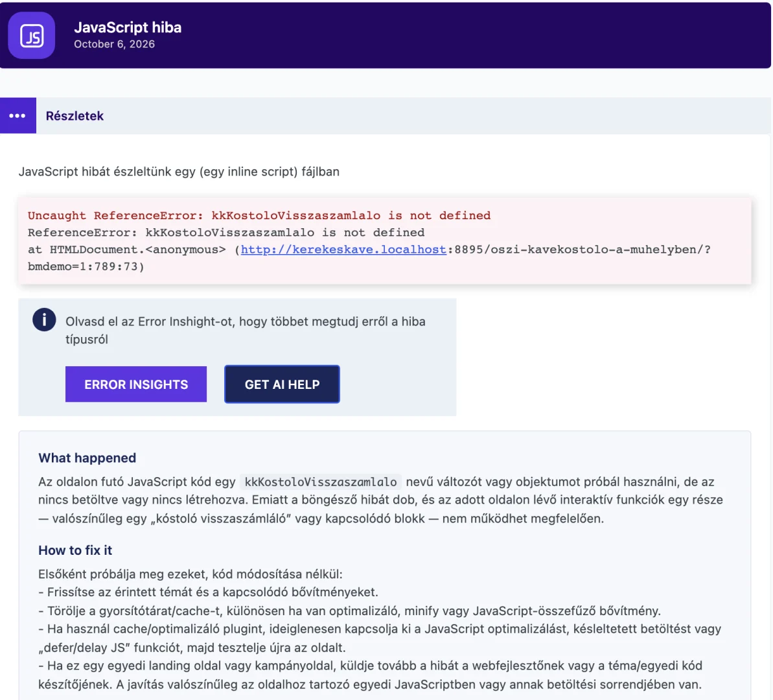
Task: Click the date "October 6, 2026"
Action: 115,44
